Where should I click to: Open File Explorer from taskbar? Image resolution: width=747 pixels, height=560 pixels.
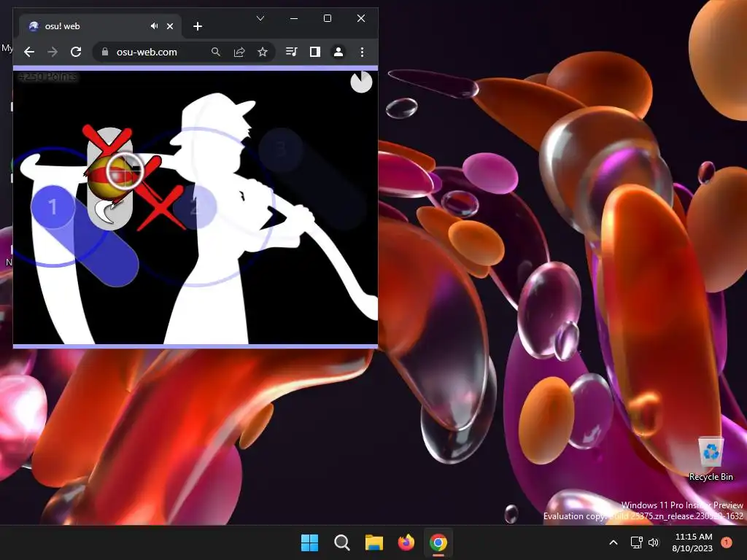pyautogui.click(x=374, y=542)
